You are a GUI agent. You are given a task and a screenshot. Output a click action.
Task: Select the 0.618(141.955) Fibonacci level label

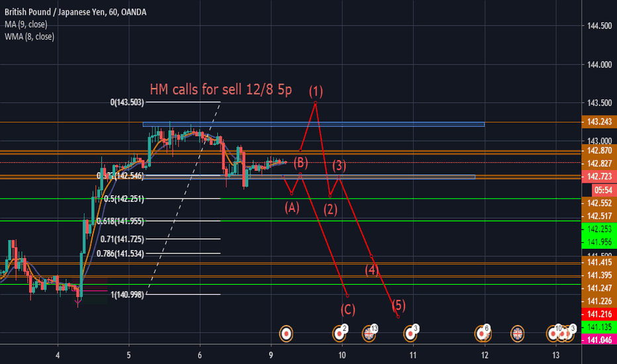[x=120, y=221]
